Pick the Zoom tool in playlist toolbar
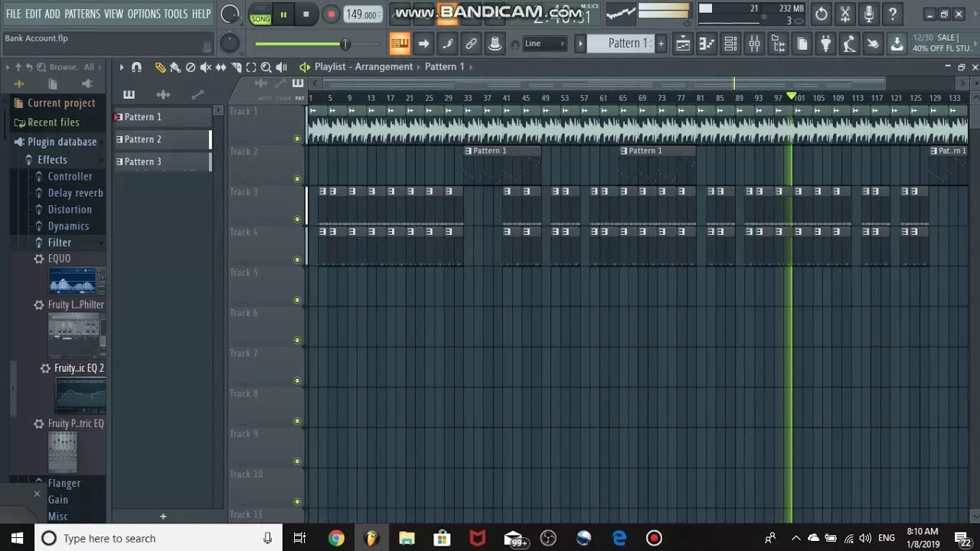The width and height of the screenshot is (980, 551). pyautogui.click(x=266, y=67)
